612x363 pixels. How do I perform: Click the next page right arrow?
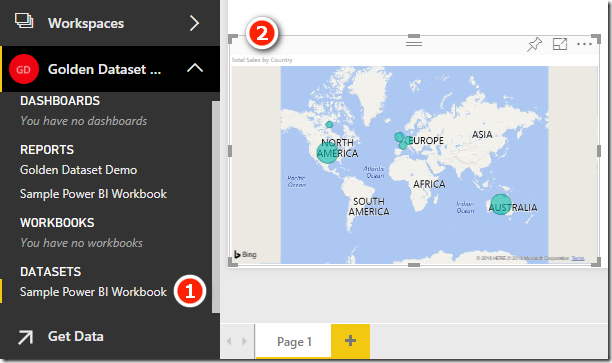[244, 342]
